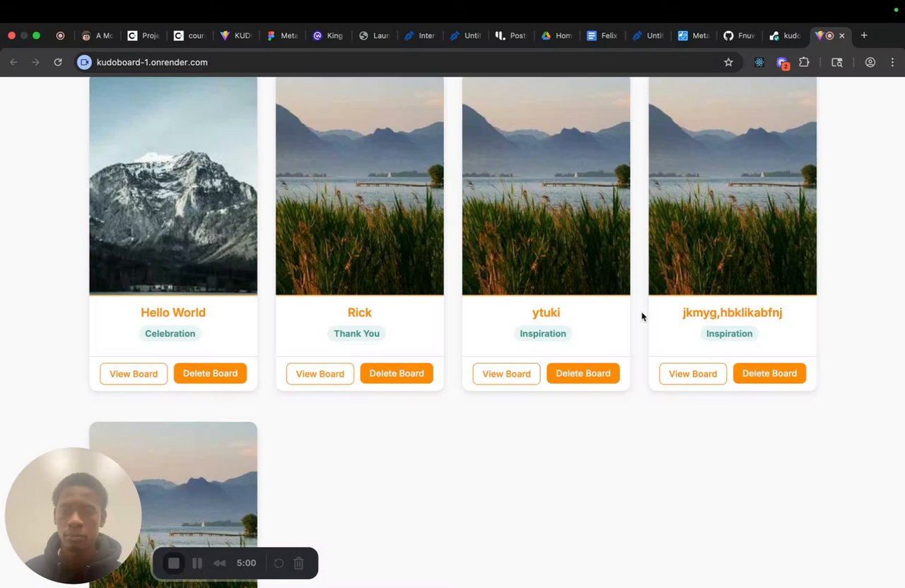Viewport: 905px width, 588px height.
Task: Delete the jkmyg,hbklikabfnj board
Action: [x=769, y=373]
